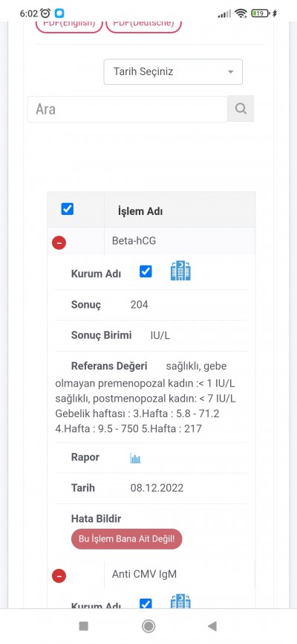
Task: Tap the alarm clock status icon
Action: (45, 13)
